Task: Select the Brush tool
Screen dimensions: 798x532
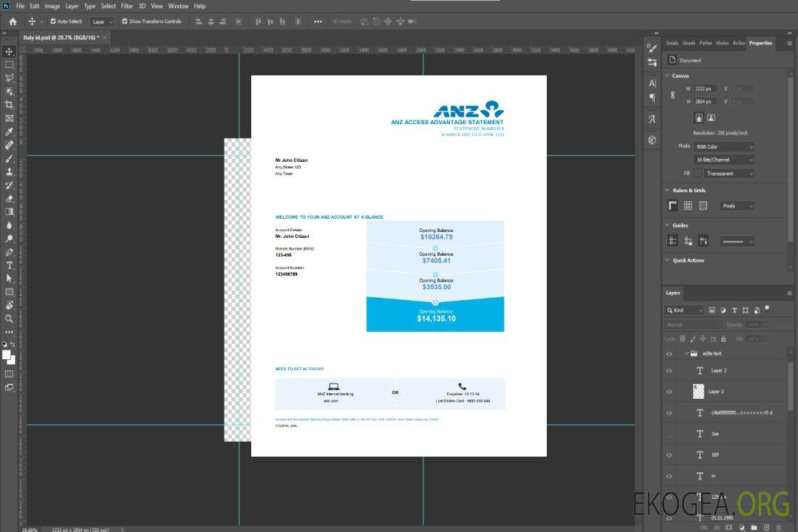Action: point(9,158)
